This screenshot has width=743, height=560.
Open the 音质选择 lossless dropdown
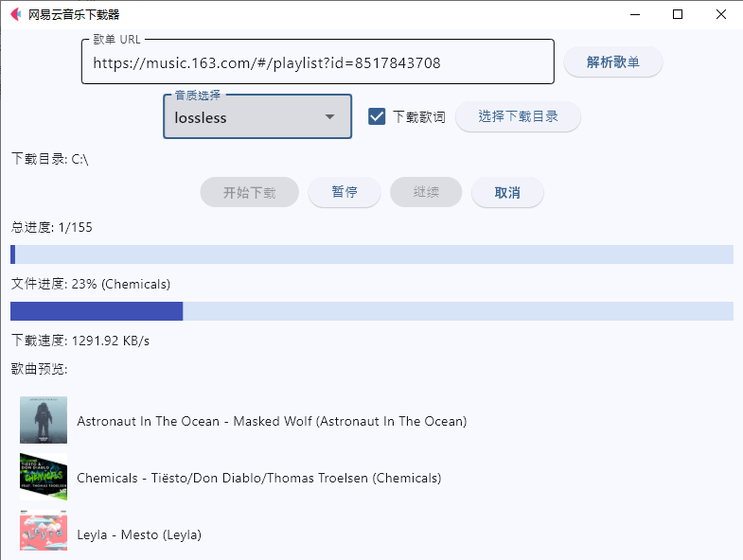click(257, 117)
